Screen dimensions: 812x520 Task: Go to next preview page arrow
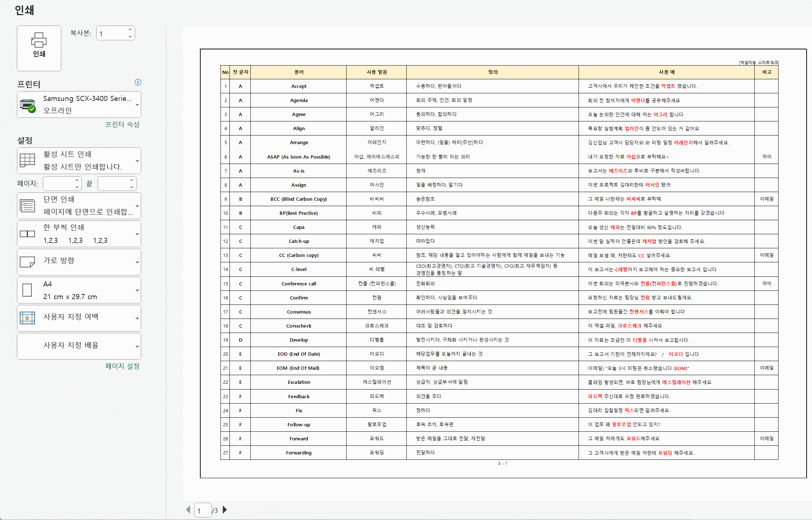pos(225,510)
